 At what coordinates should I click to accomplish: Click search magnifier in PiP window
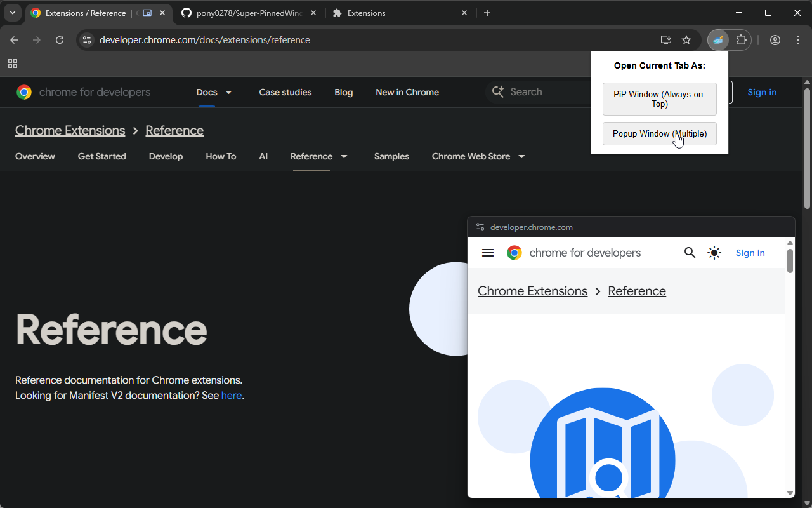pyautogui.click(x=690, y=253)
